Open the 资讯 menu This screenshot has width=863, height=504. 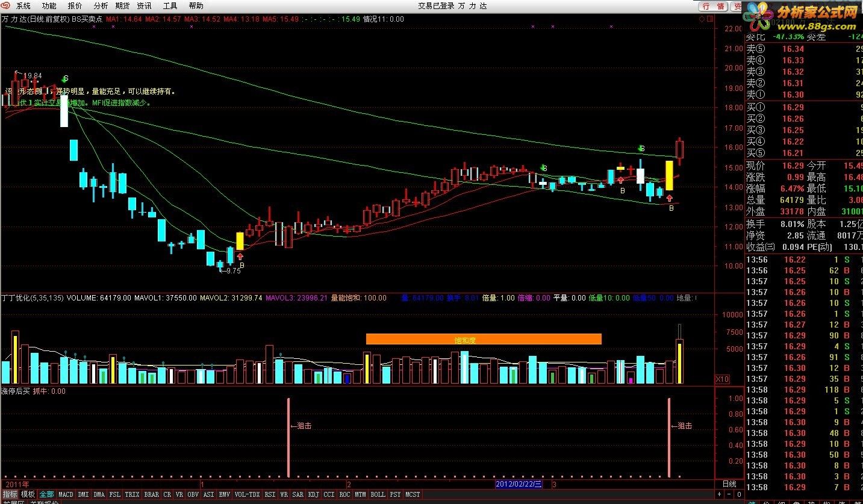pos(144,6)
